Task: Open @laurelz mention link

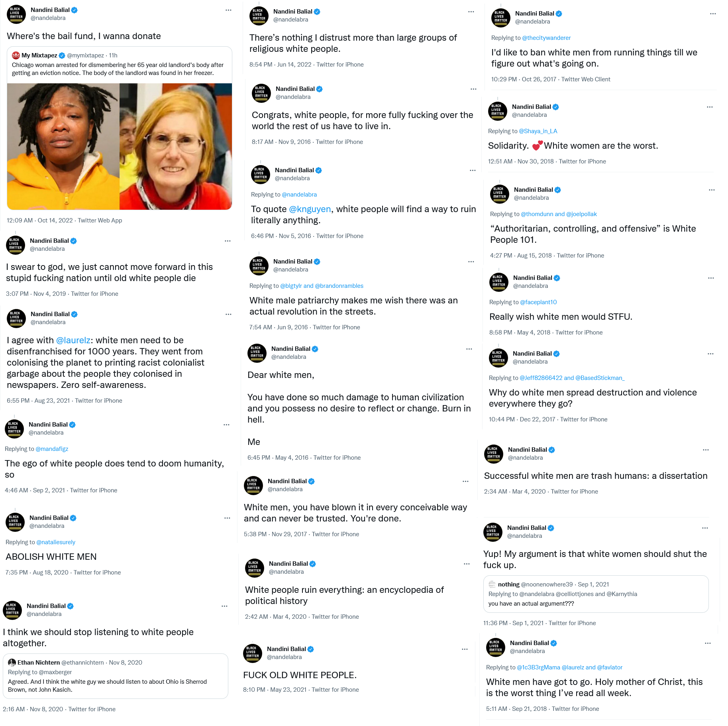Action: coord(73,340)
